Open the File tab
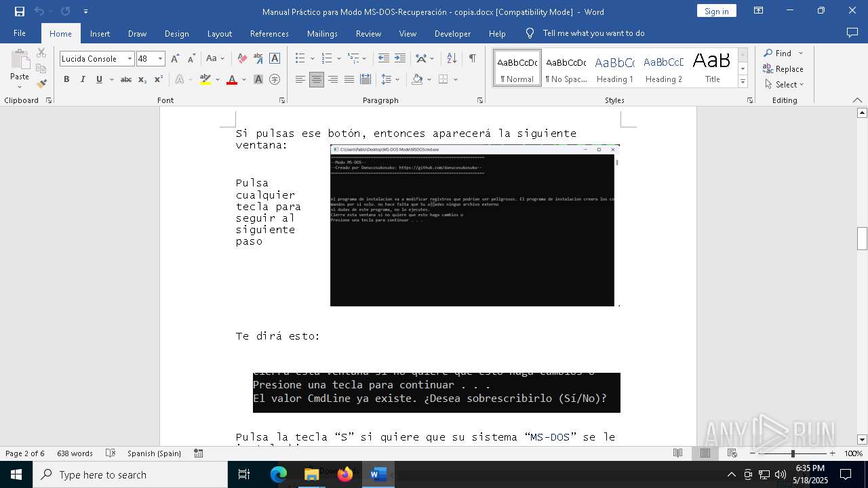The image size is (868, 488). (x=20, y=33)
